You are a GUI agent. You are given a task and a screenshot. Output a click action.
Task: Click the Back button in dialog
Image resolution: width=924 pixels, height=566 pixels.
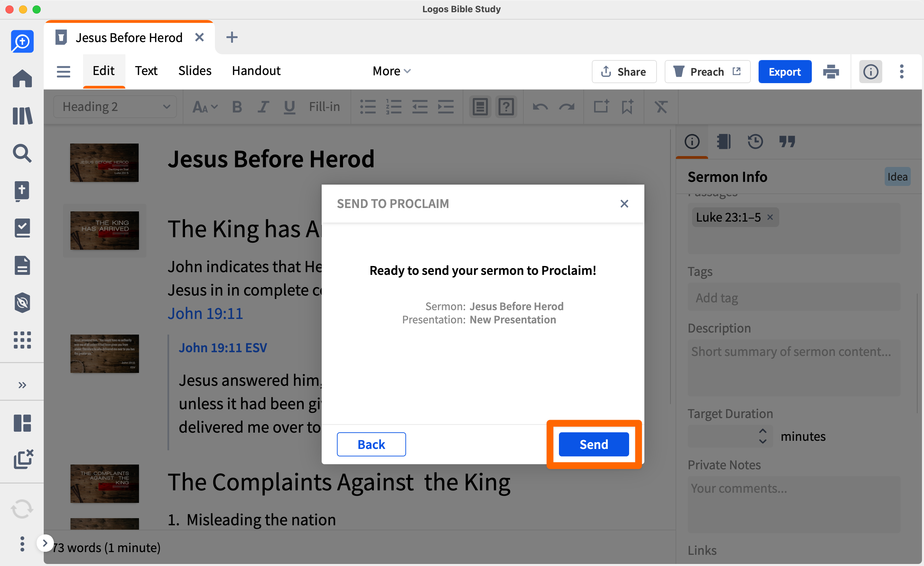point(371,445)
